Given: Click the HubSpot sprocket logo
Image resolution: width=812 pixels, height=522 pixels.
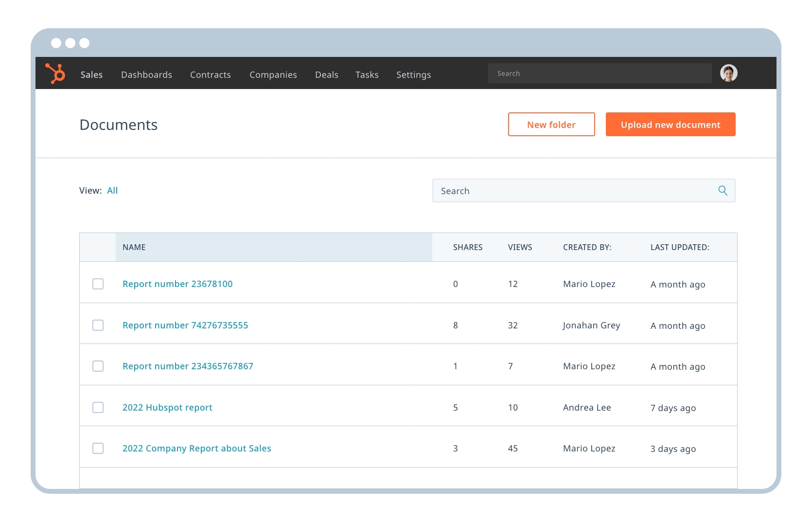Looking at the screenshot, I should (x=55, y=73).
